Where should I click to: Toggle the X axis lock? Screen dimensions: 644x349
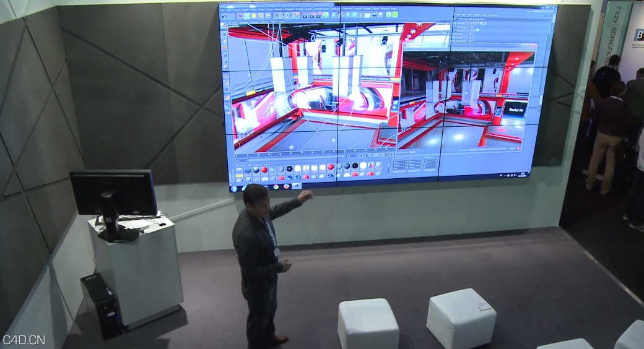coord(276,15)
